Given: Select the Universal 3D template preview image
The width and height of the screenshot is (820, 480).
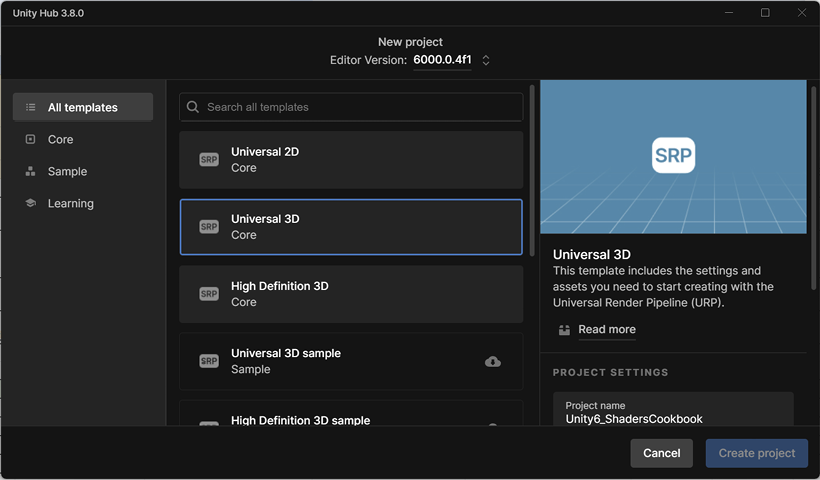Looking at the screenshot, I should pyautogui.click(x=673, y=156).
